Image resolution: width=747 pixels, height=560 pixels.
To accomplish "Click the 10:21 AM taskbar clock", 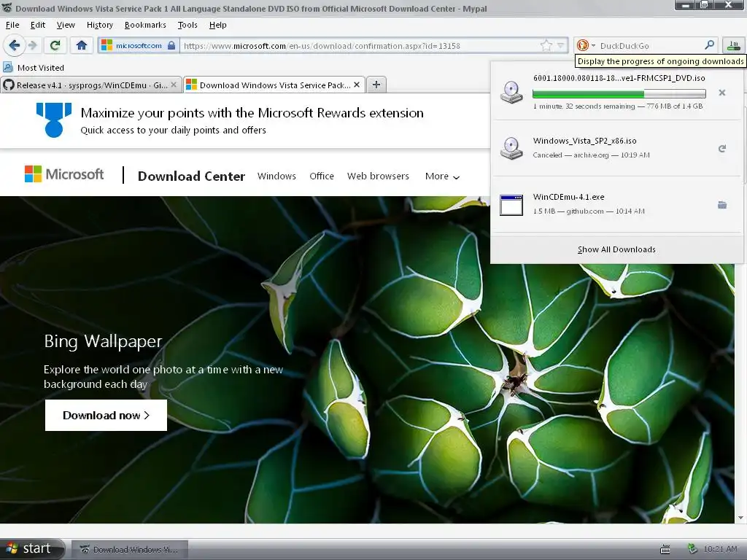I will (x=720, y=549).
